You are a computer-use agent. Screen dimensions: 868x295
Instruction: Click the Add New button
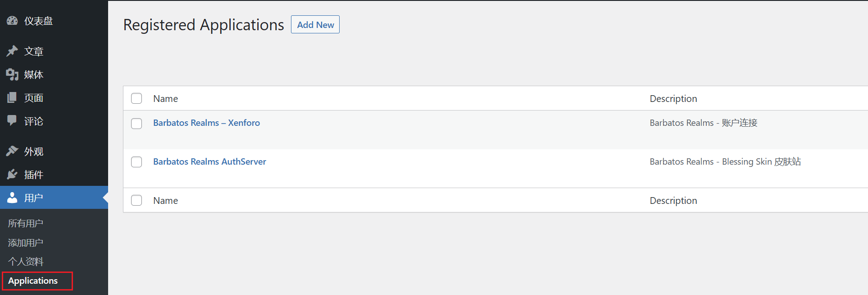pyautogui.click(x=315, y=25)
